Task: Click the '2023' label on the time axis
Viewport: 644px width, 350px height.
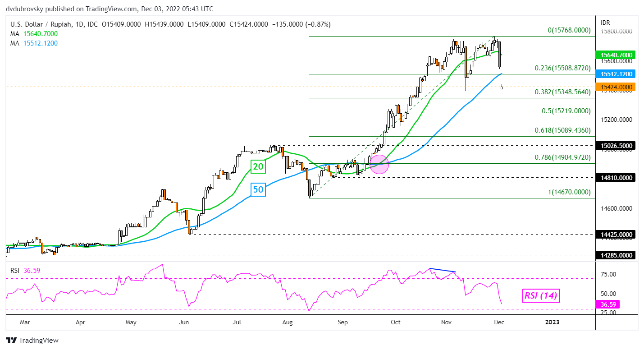Action: 552,322
